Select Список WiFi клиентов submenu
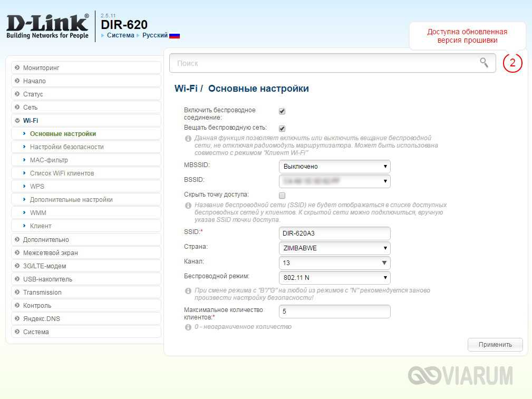 [86, 173]
